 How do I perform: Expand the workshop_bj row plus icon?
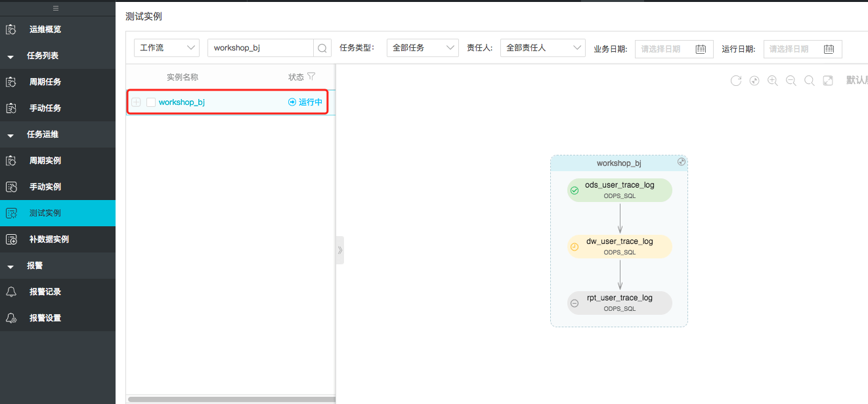(x=136, y=102)
